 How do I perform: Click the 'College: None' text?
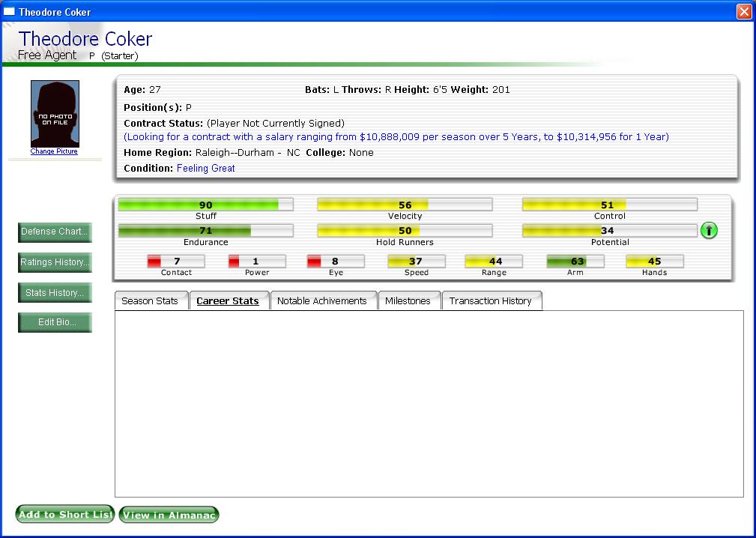pyautogui.click(x=340, y=153)
